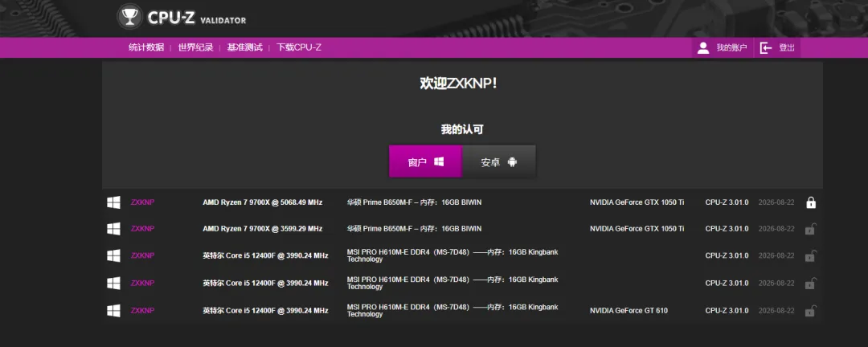Click date 2026-08-22 in 3599.29 MHz row
The height and width of the screenshot is (347, 868).
776,229
